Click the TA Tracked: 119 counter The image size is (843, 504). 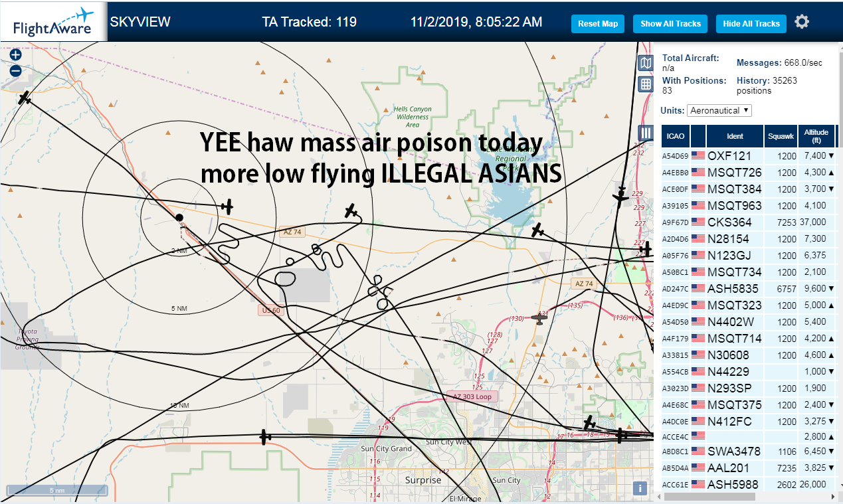pyautogui.click(x=310, y=22)
